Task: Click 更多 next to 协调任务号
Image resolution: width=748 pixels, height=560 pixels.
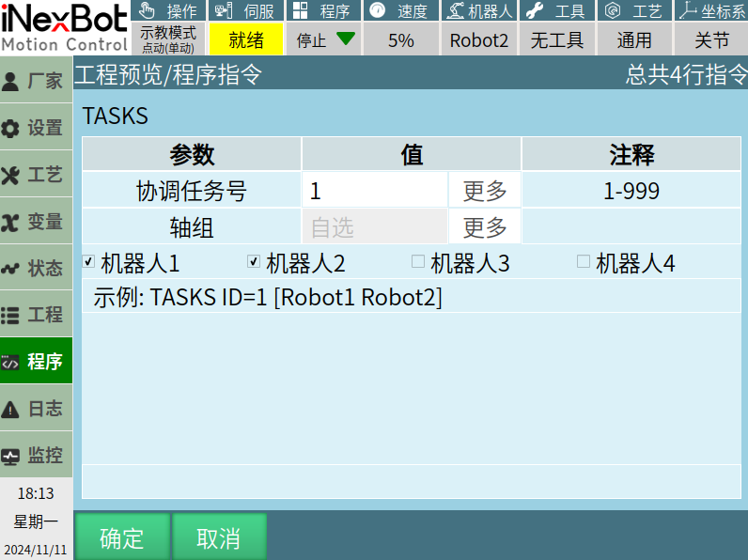Action: click(x=485, y=191)
